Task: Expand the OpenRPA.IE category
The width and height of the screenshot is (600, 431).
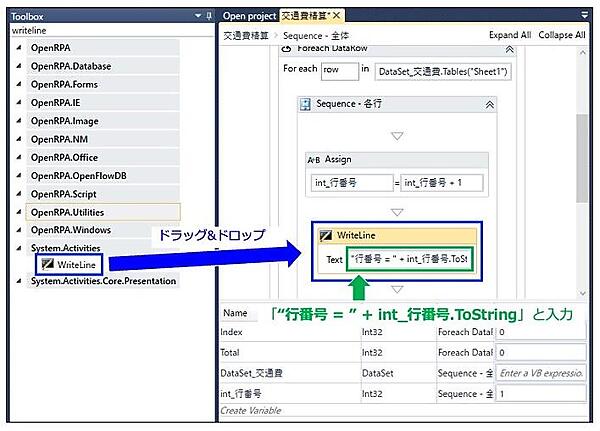Action: click(19, 103)
